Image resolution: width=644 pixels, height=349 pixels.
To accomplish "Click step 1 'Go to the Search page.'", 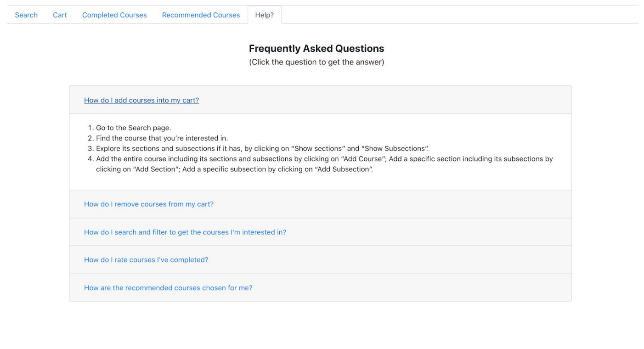I will tap(133, 128).
